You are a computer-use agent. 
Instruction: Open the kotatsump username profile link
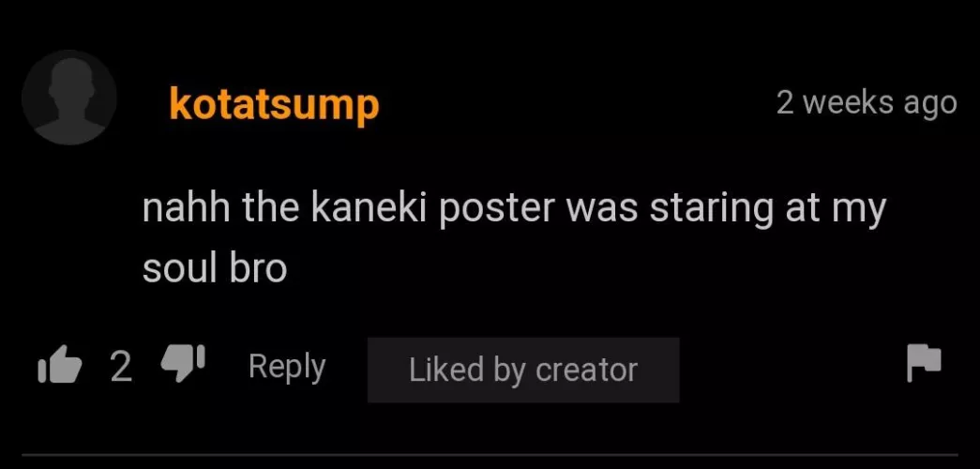click(275, 104)
